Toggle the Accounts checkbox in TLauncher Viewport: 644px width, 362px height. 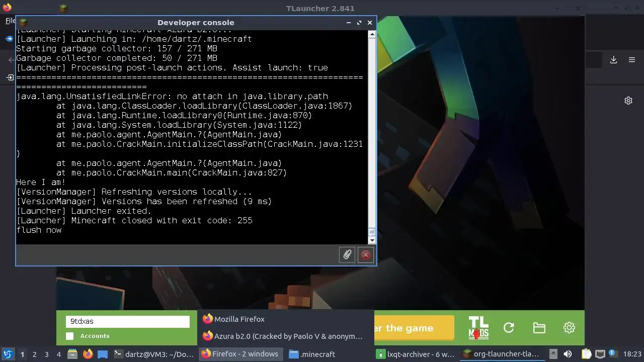pos(69,336)
